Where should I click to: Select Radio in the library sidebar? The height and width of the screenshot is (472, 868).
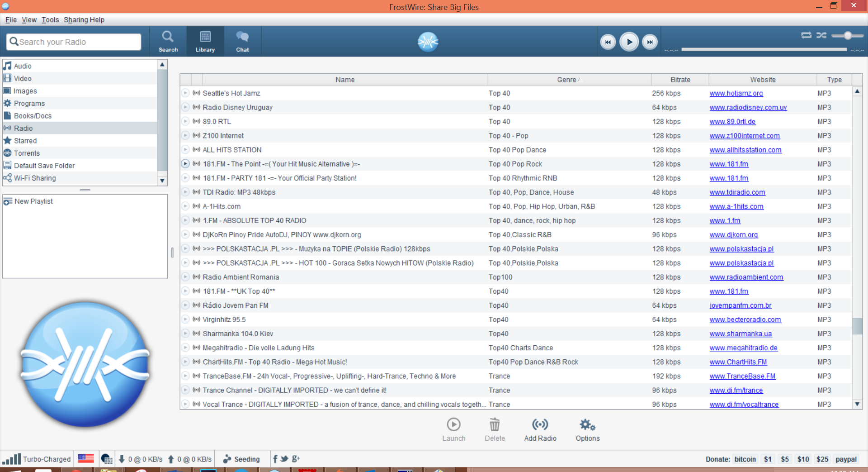point(80,128)
